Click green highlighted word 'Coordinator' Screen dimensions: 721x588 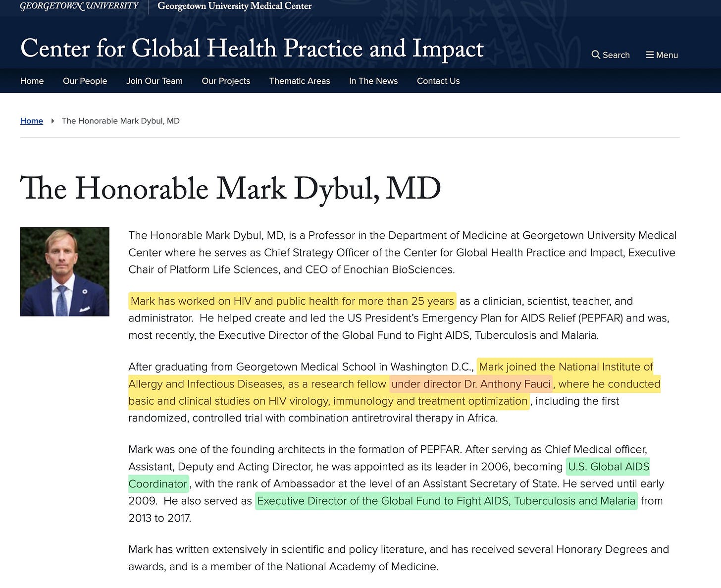[x=158, y=484]
